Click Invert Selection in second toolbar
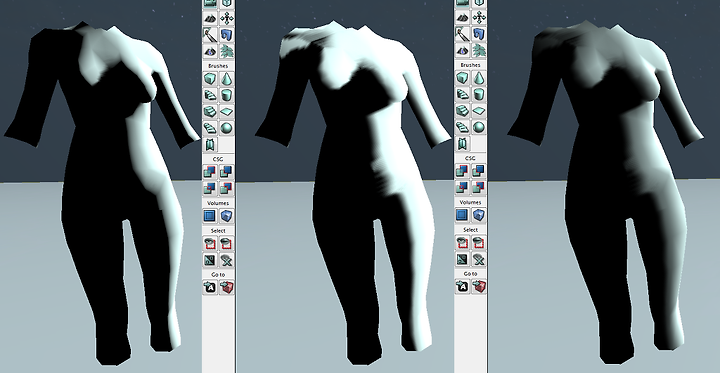The height and width of the screenshot is (373, 720). [x=462, y=259]
